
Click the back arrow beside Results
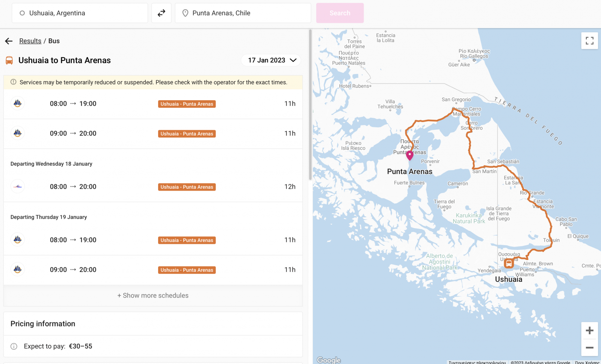(9, 41)
